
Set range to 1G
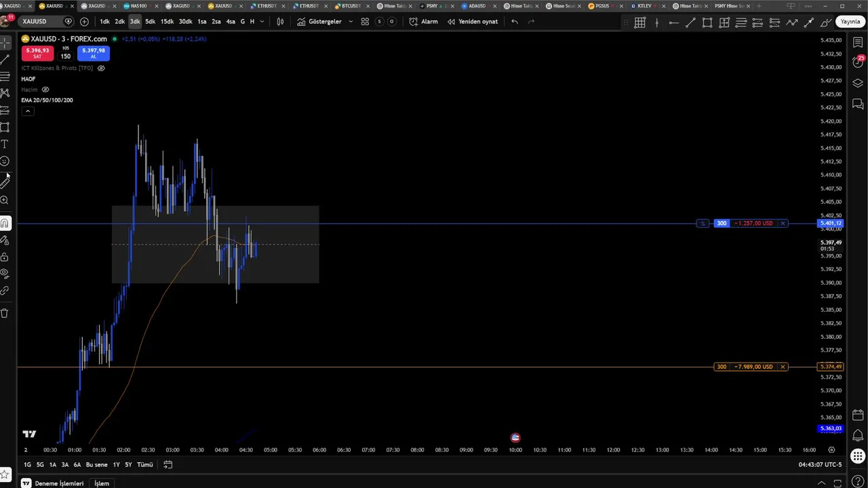click(x=27, y=465)
